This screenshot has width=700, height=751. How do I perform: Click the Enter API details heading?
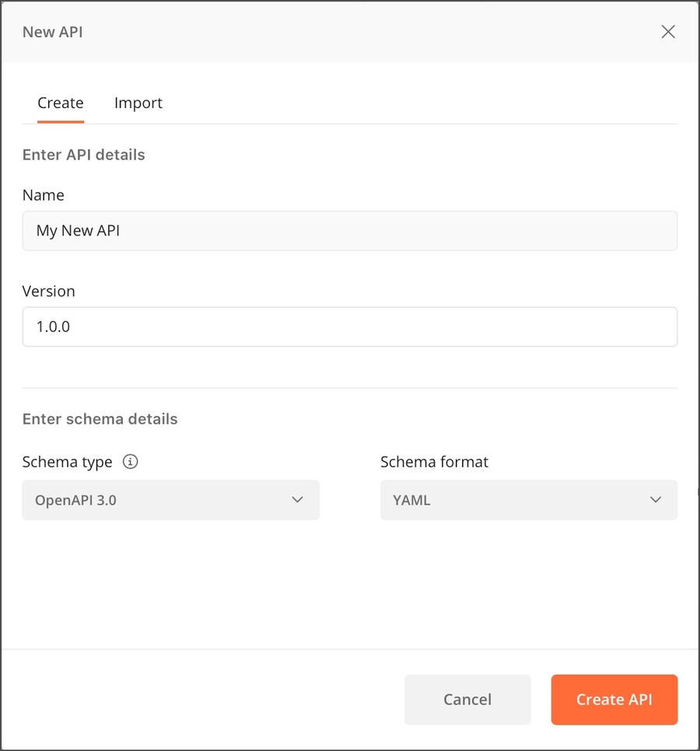coord(84,155)
